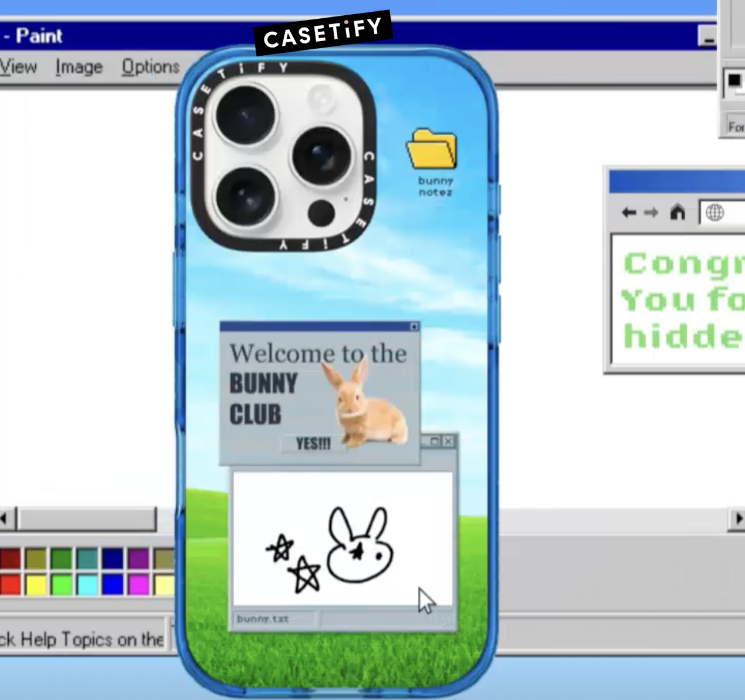Click the 'BUNNY CLUB' heading text
Viewport: 745px width, 700px height.
coord(263,399)
